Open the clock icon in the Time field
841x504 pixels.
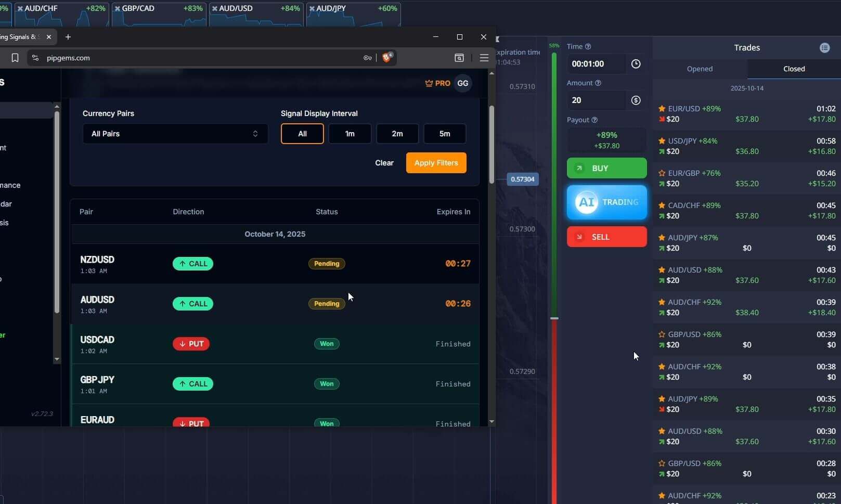(x=636, y=63)
